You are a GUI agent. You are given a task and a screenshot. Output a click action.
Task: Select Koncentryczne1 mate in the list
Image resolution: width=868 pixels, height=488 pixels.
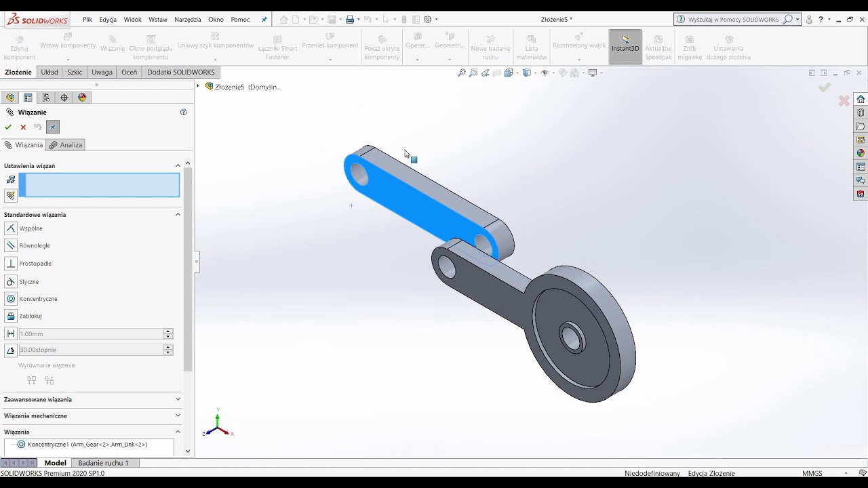(x=83, y=445)
